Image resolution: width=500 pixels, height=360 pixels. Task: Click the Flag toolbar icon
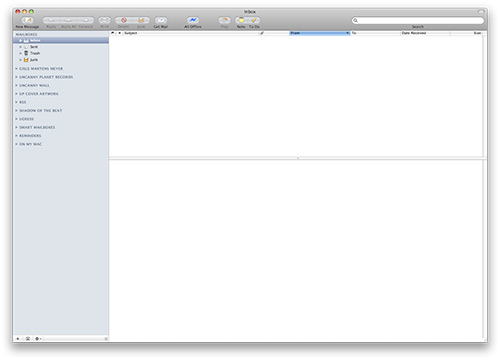click(x=224, y=20)
